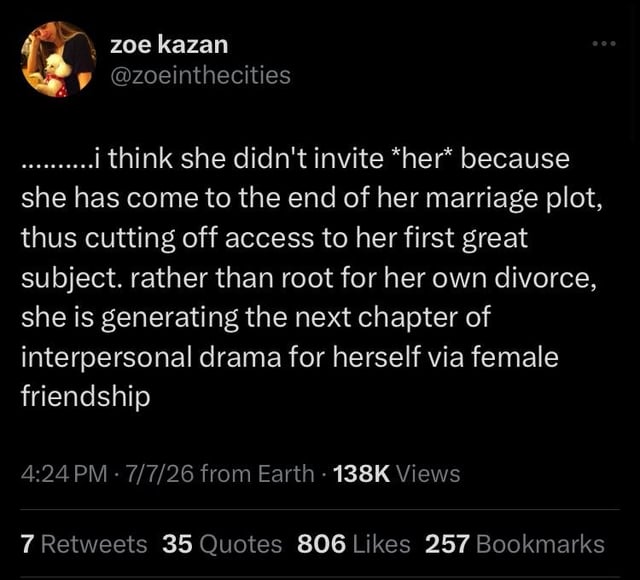Viewport: 640px width, 580px height.
Task: Click the display name zoe kazan
Action: (169, 44)
